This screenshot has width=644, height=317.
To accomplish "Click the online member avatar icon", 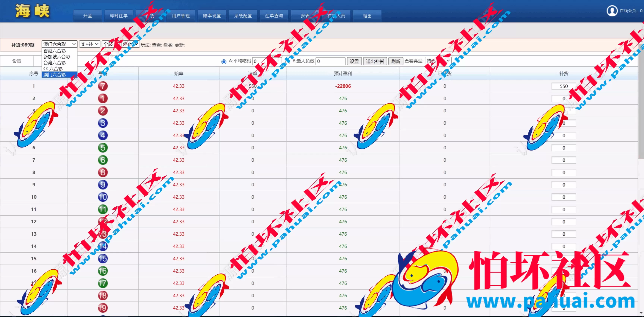I will tap(612, 11).
